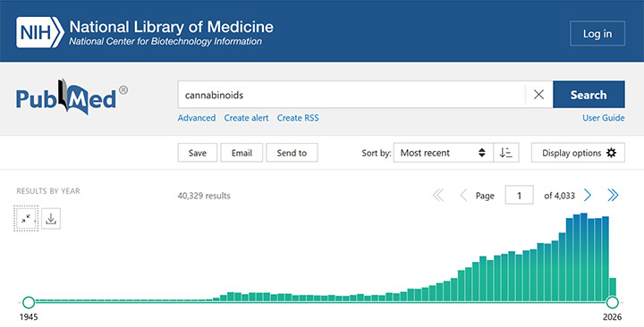644x327 pixels.
Task: Click the gear icon in Display options
Action: click(x=612, y=153)
